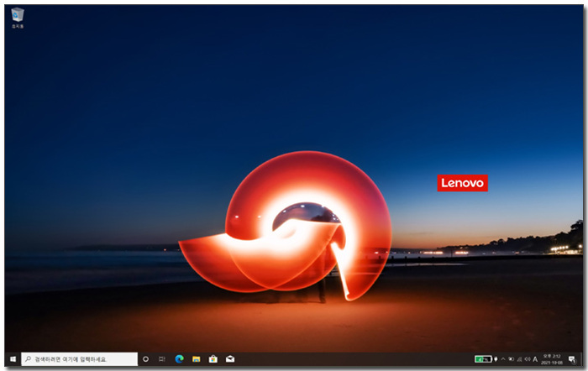Toggle the IME input mode 'A' indicator
588x371 pixels.
click(535, 358)
